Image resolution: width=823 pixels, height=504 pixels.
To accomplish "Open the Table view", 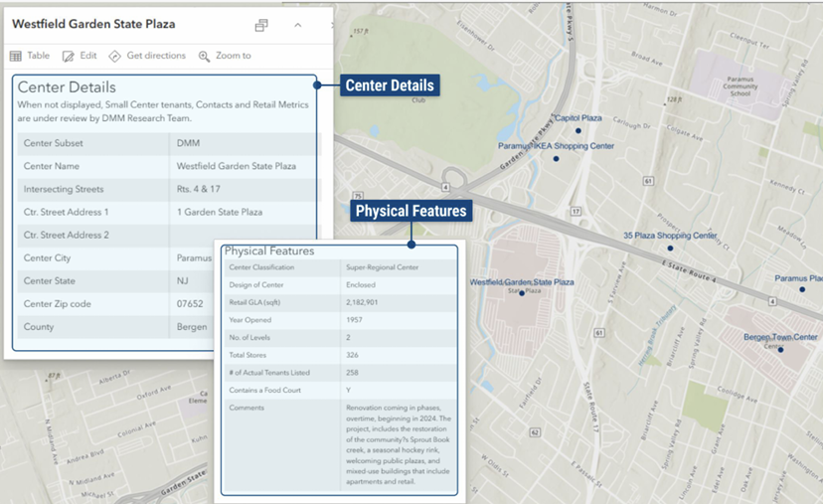I will 30,56.
